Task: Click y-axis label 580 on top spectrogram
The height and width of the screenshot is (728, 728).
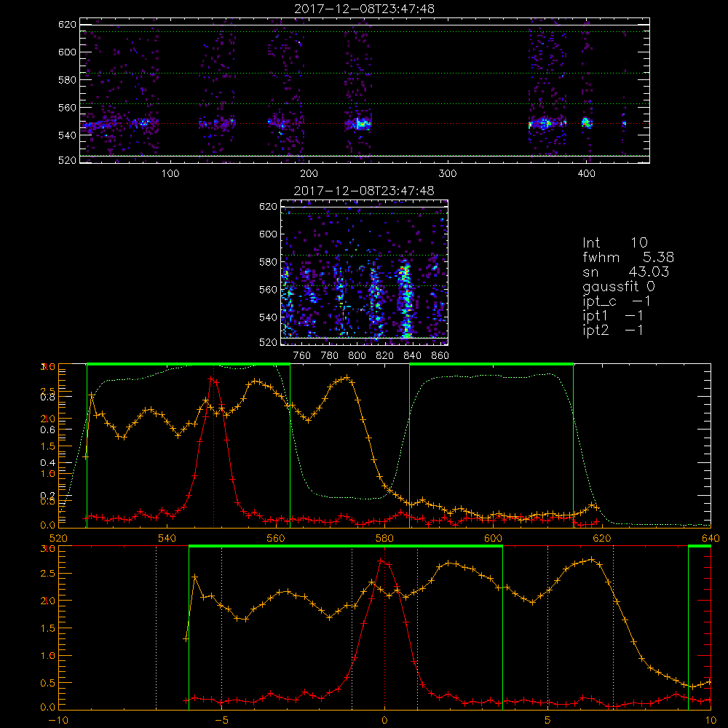Action: pyautogui.click(x=67, y=80)
